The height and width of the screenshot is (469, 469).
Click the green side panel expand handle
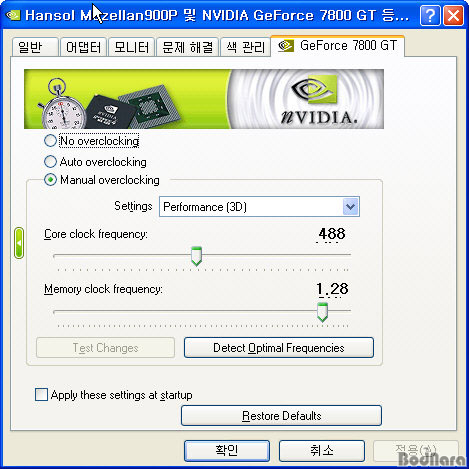pos(19,243)
